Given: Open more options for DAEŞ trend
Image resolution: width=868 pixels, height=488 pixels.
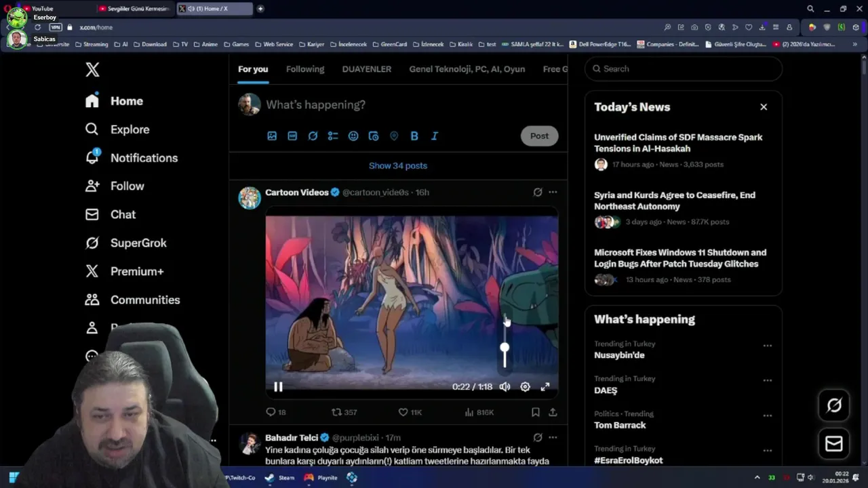Looking at the screenshot, I should pyautogui.click(x=768, y=380).
